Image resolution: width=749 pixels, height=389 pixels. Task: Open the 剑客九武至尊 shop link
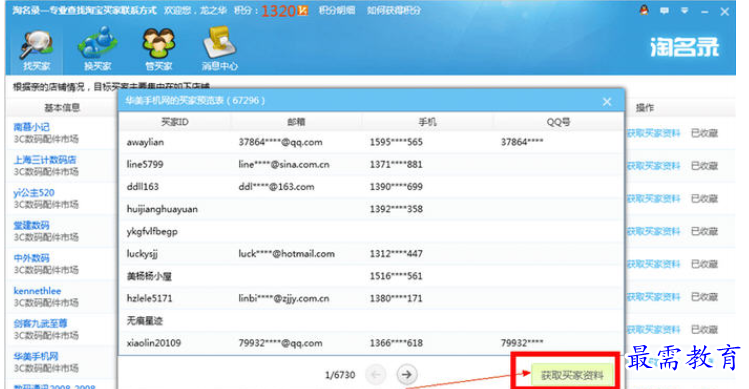41,324
